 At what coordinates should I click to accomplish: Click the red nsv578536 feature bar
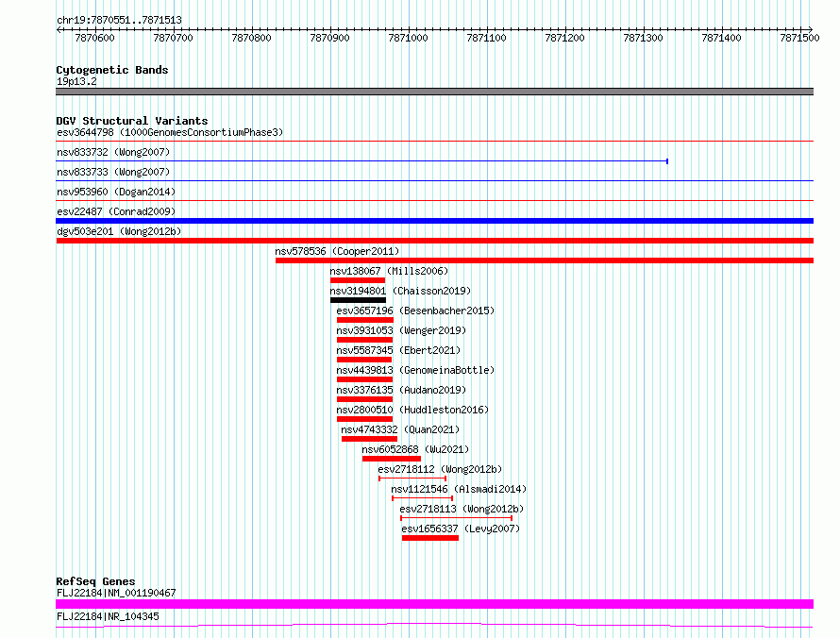[x=545, y=260]
